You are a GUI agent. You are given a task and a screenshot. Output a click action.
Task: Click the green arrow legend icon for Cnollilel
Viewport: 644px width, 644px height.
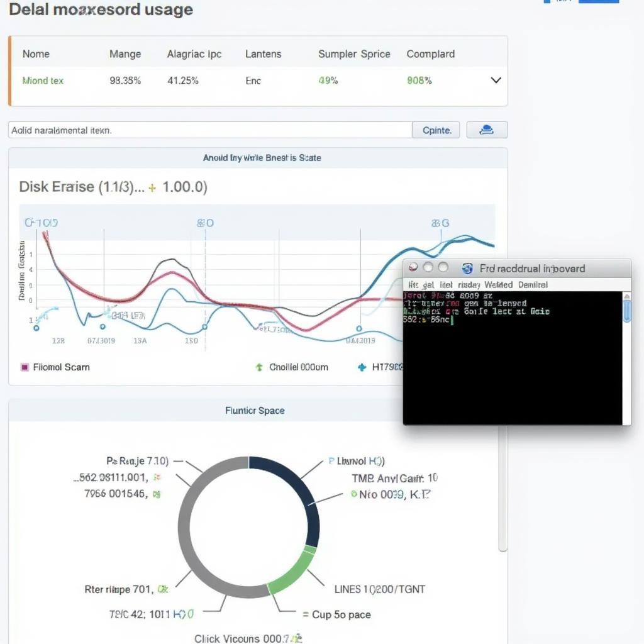259,367
